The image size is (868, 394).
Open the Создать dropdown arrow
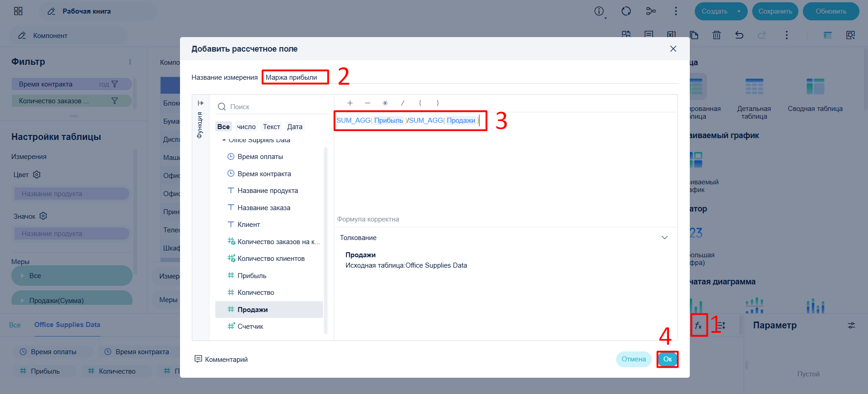click(739, 11)
